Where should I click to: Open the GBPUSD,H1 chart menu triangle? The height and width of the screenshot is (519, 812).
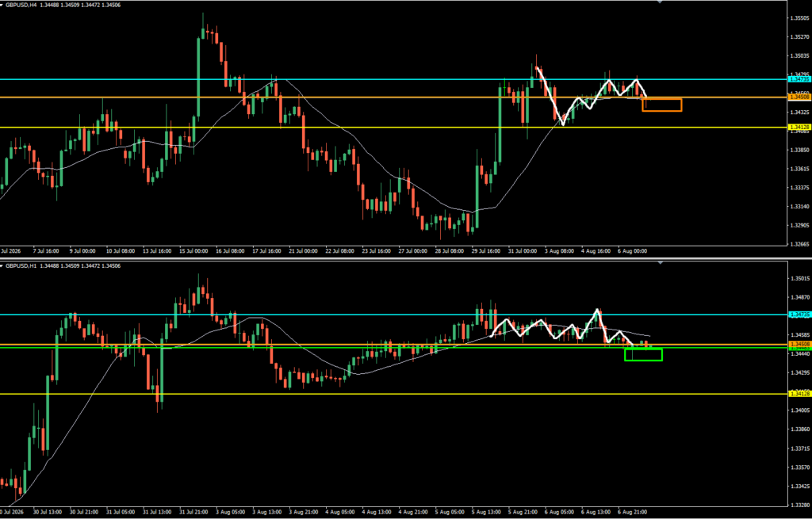2,266
